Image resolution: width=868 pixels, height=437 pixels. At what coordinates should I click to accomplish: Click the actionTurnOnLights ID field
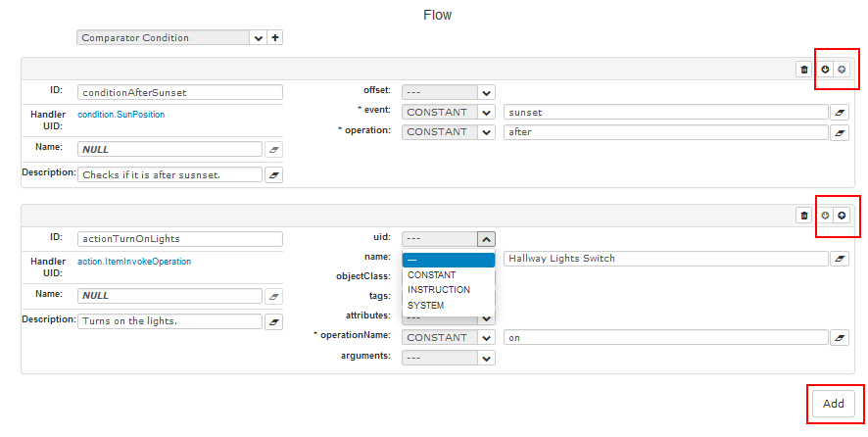coord(180,238)
